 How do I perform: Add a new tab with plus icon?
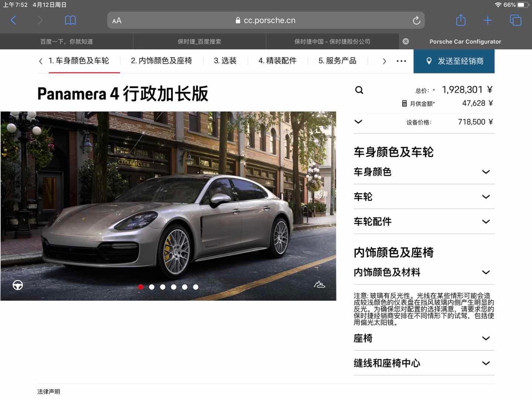tap(488, 20)
